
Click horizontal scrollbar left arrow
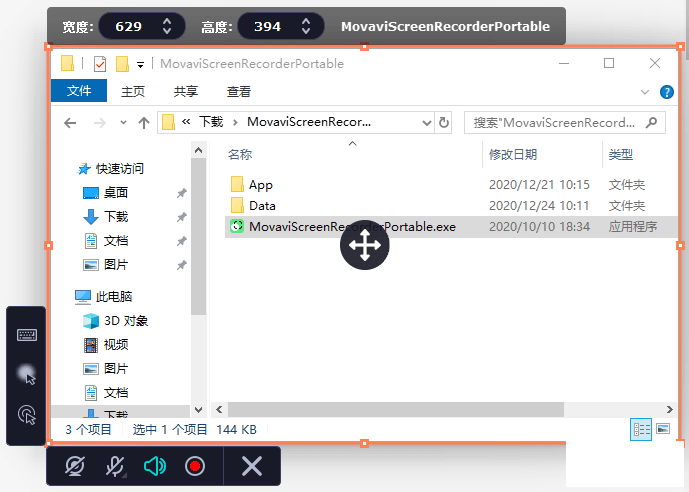coord(219,409)
